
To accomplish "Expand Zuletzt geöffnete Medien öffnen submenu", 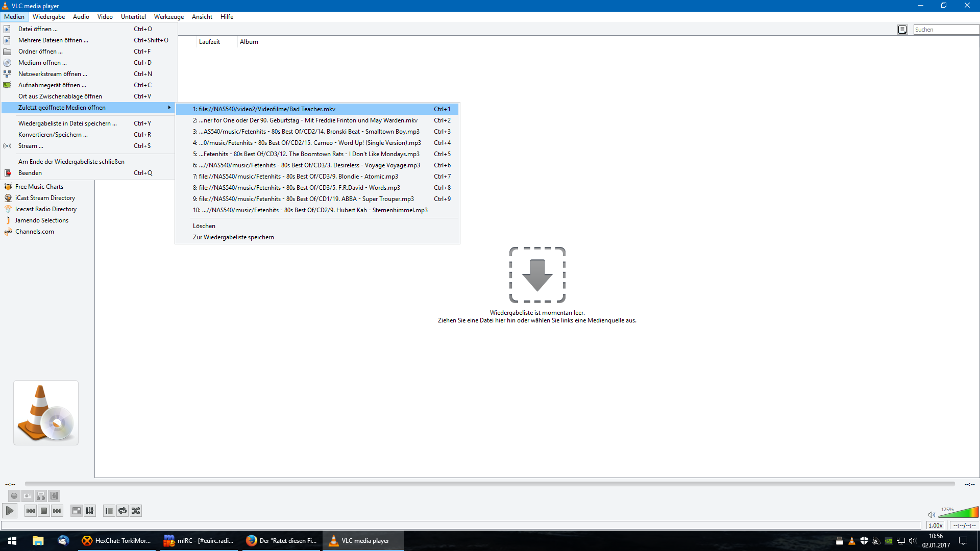I will (x=89, y=108).
